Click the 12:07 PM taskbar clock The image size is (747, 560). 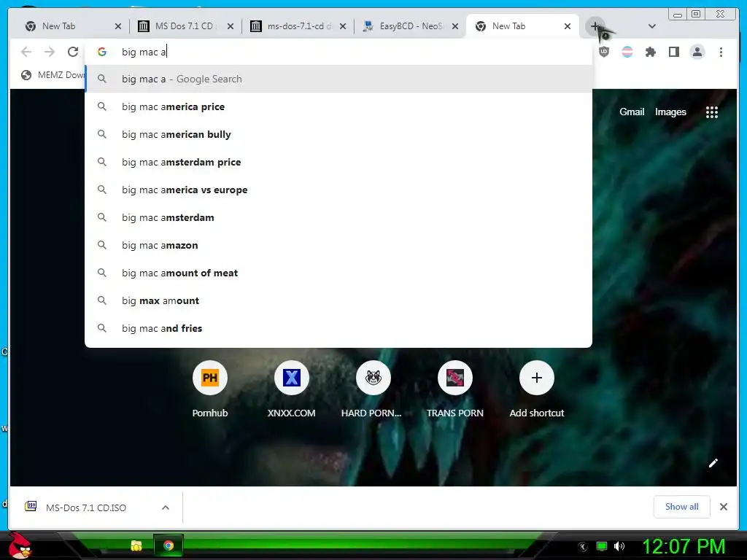(684, 546)
